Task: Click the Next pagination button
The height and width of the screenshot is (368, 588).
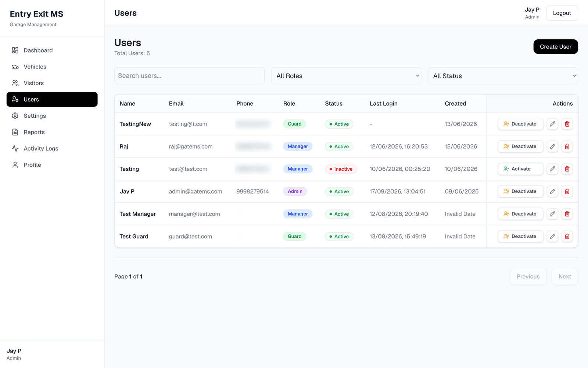Action: [x=565, y=277]
